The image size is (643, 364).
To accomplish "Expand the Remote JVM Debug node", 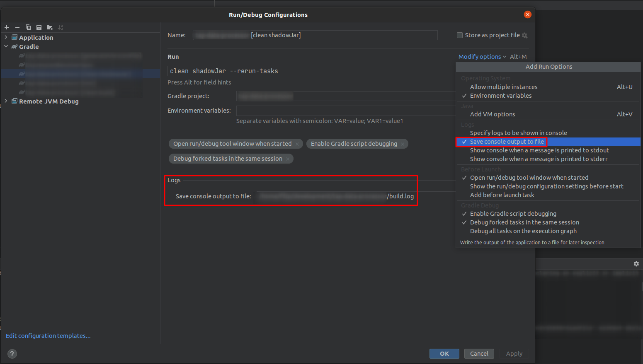I will (6, 101).
